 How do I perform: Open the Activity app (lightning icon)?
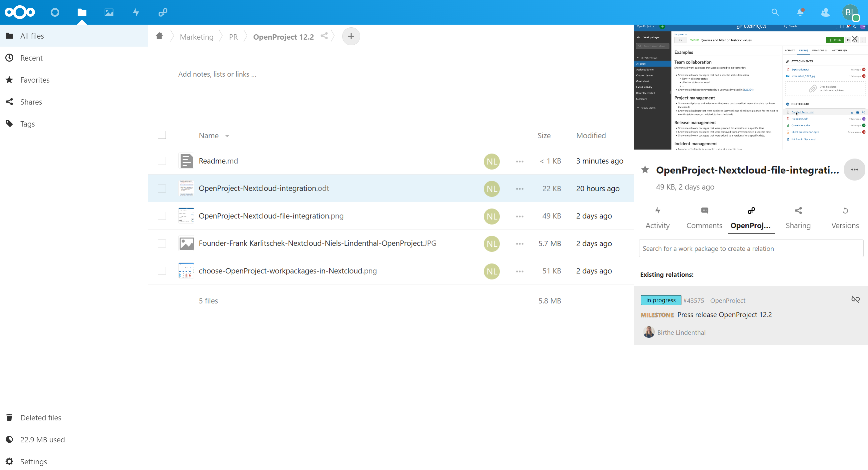pos(136,12)
